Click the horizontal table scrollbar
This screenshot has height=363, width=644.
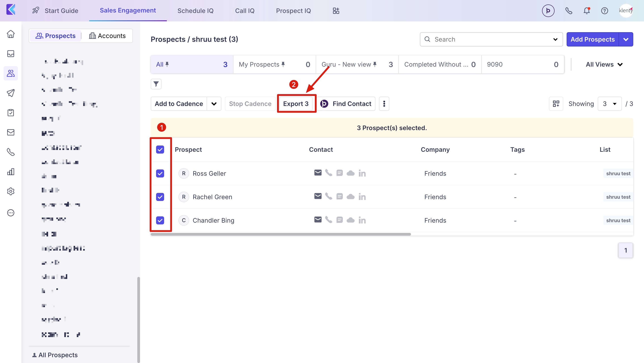tap(280, 234)
